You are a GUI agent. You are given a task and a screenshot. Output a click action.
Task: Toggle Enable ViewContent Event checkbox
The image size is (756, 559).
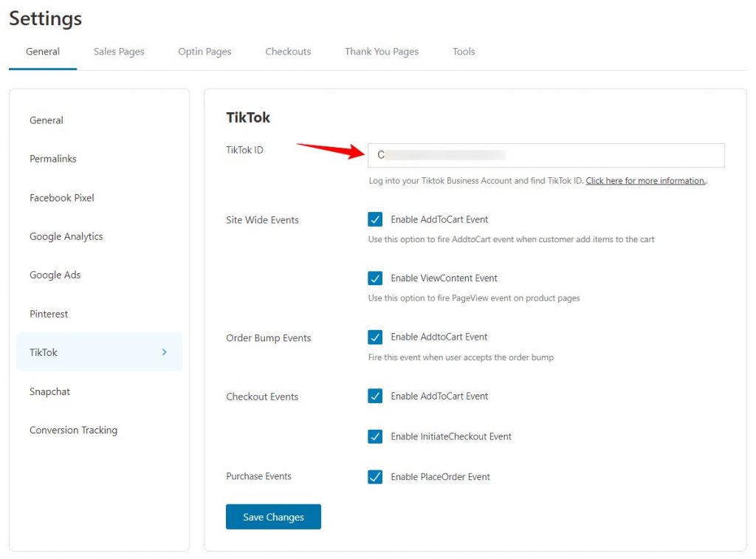pyautogui.click(x=375, y=278)
